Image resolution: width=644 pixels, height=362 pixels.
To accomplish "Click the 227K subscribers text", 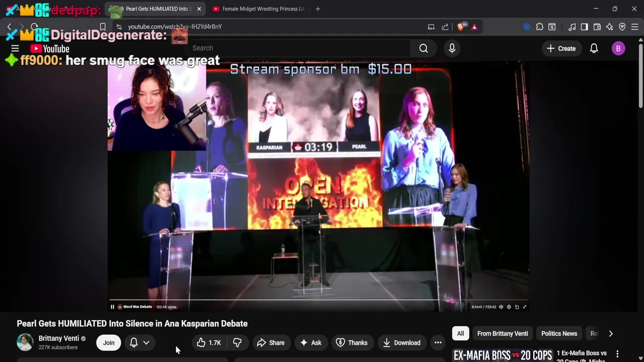I will (x=58, y=347).
